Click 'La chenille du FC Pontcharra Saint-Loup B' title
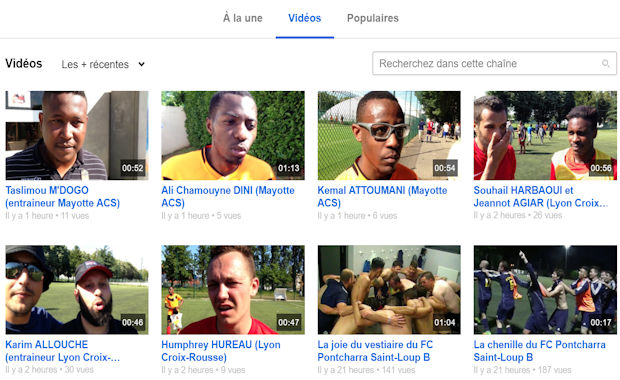This screenshot has width=620, height=380. click(x=539, y=351)
